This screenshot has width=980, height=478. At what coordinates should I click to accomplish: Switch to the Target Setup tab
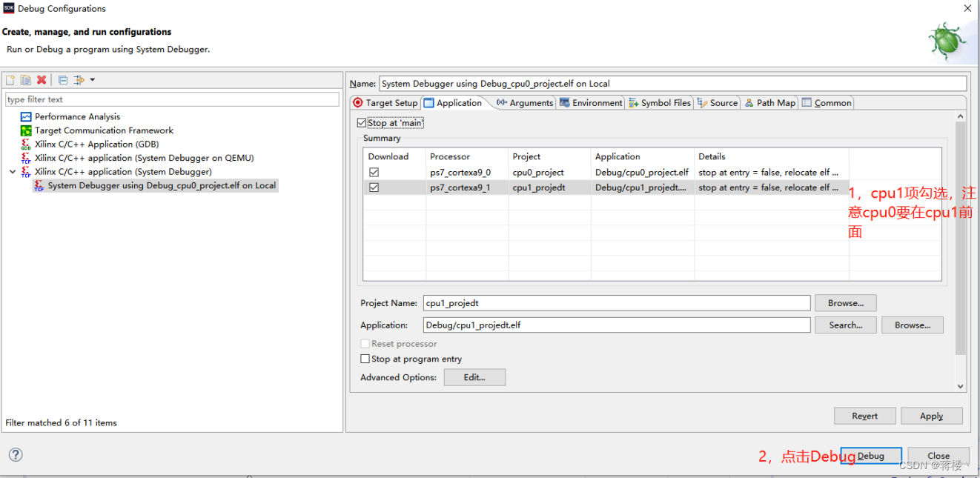[x=385, y=103]
